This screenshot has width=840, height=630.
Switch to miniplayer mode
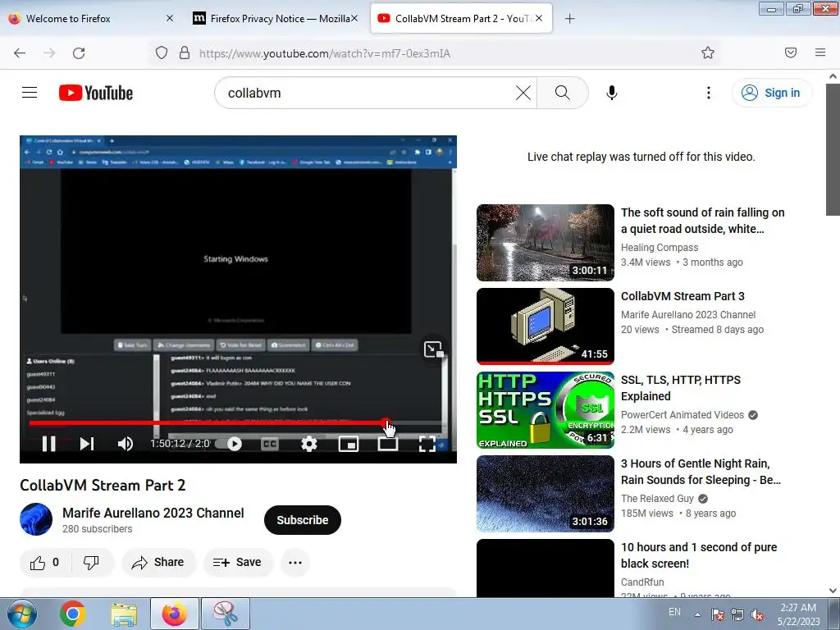tap(348, 444)
